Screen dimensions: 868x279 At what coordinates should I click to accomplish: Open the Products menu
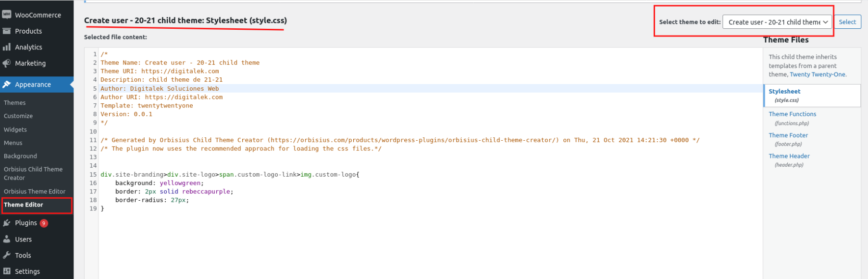tap(28, 31)
